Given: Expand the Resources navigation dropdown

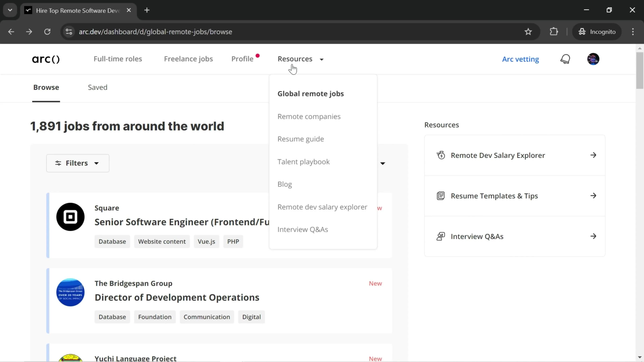Looking at the screenshot, I should [x=301, y=59].
